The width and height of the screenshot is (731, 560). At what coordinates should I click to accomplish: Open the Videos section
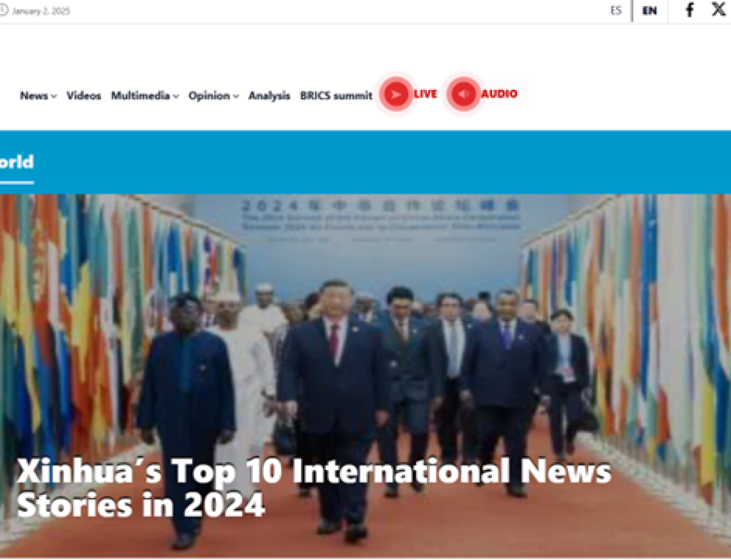coord(83,96)
